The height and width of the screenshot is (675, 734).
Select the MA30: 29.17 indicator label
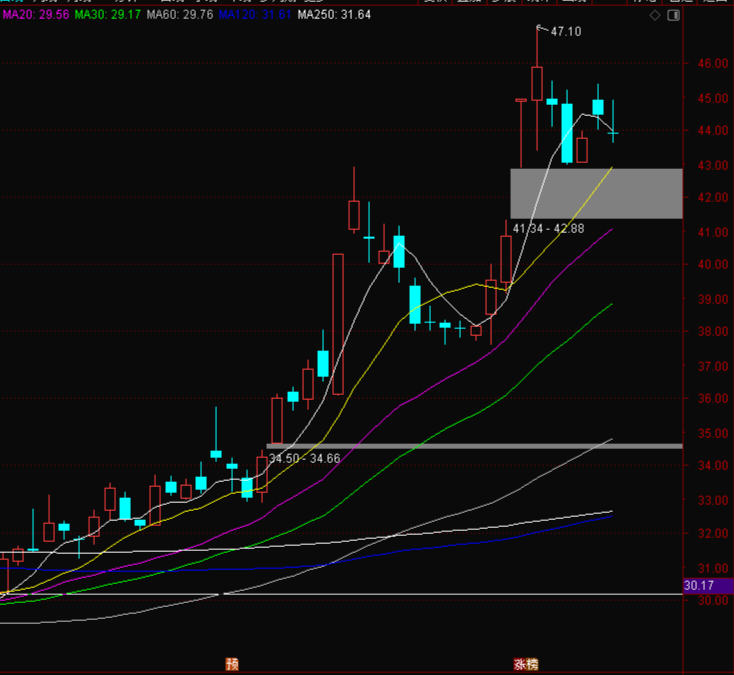pos(108,15)
